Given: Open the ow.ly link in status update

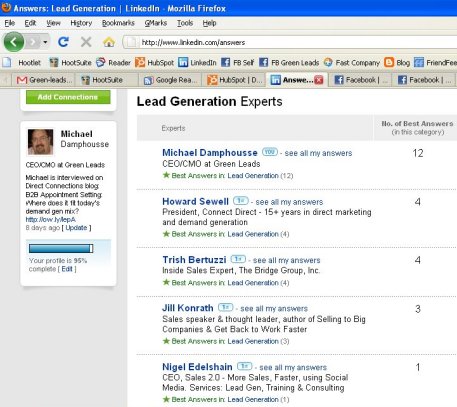Looking at the screenshot, I should point(50,220).
